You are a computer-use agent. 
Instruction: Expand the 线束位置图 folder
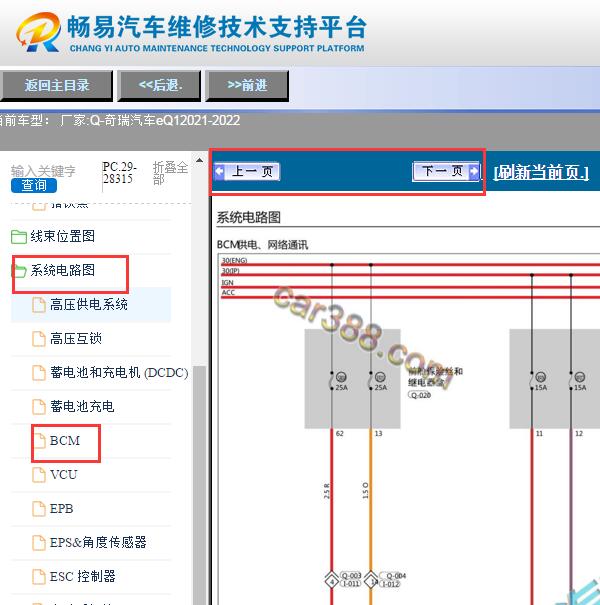pyautogui.click(x=63, y=236)
